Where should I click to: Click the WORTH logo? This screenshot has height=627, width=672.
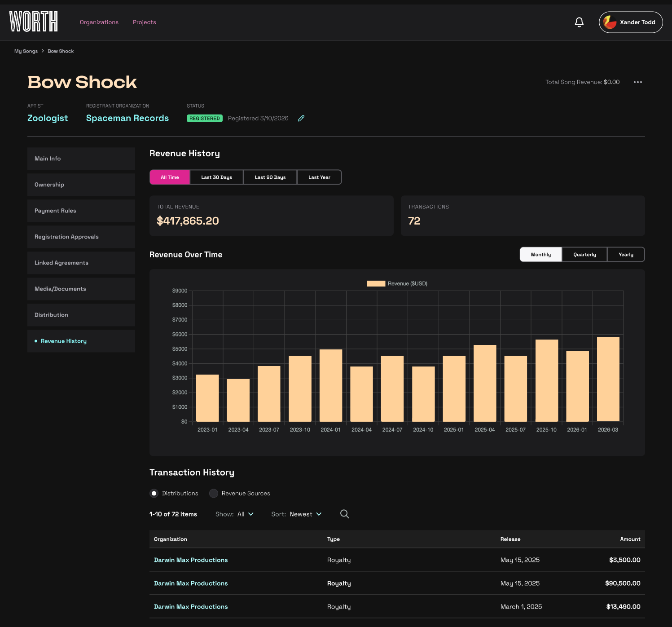tap(34, 22)
